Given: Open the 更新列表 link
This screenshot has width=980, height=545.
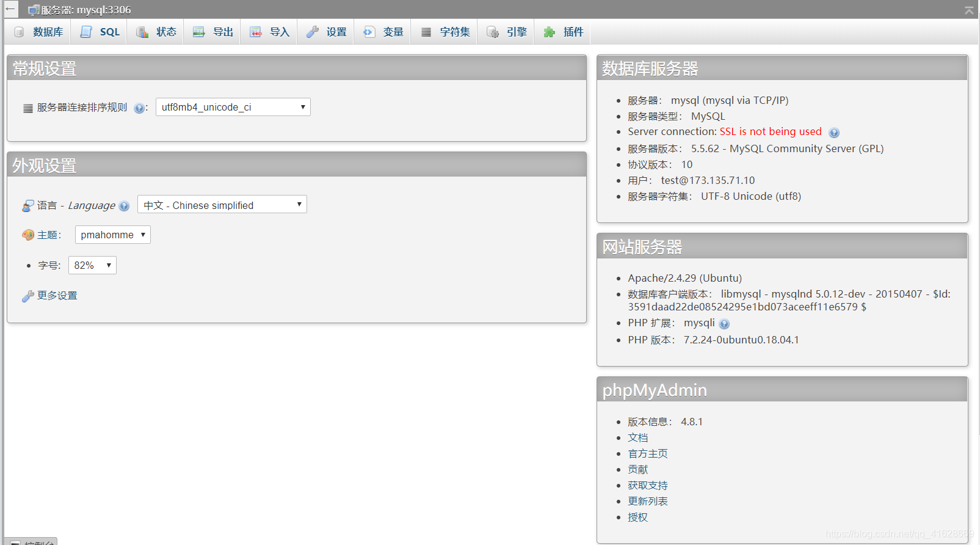Looking at the screenshot, I should pos(647,501).
